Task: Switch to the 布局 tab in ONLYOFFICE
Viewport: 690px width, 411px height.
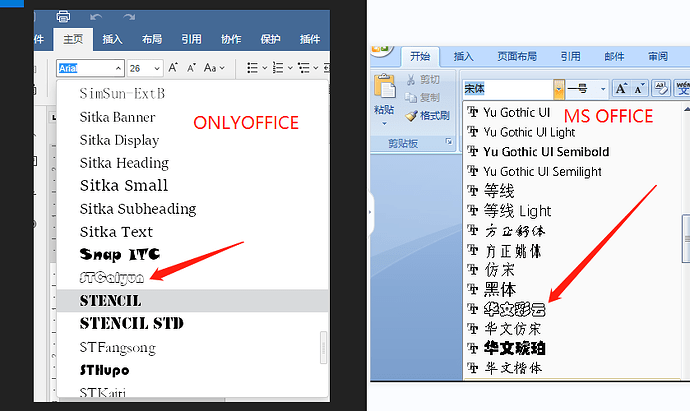Action: [152, 39]
